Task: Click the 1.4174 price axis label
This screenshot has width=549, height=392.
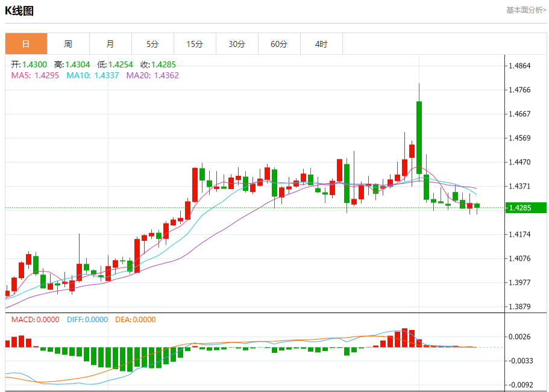Action: (x=519, y=234)
